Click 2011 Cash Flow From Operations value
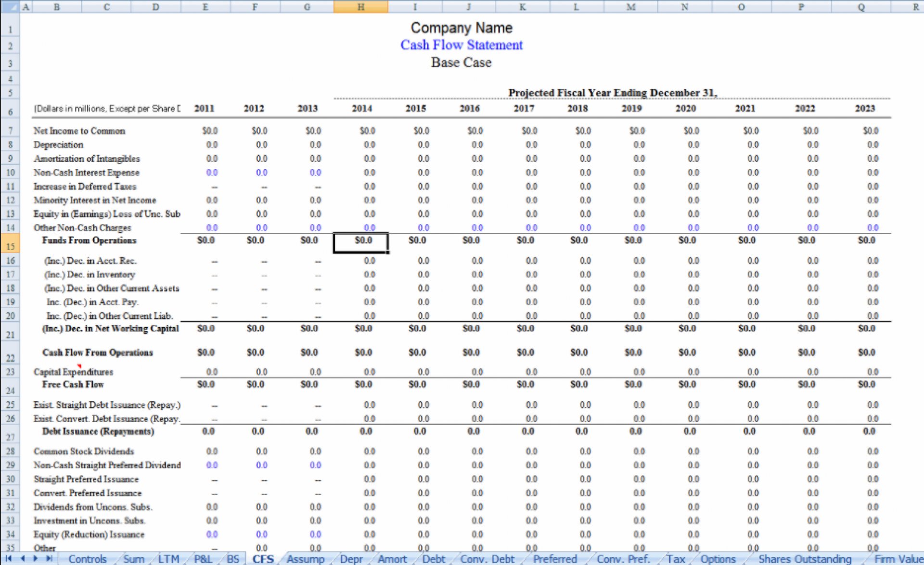This screenshot has height=565, width=924. click(205, 352)
